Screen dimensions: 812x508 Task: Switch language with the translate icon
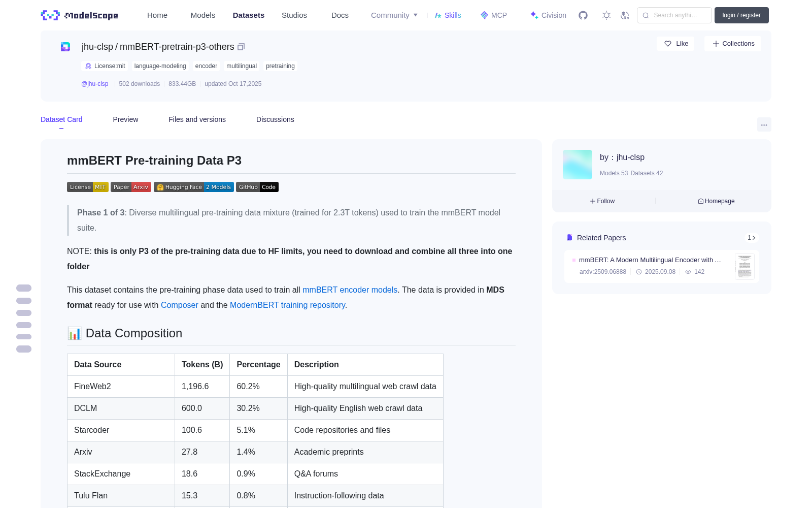tap(625, 15)
